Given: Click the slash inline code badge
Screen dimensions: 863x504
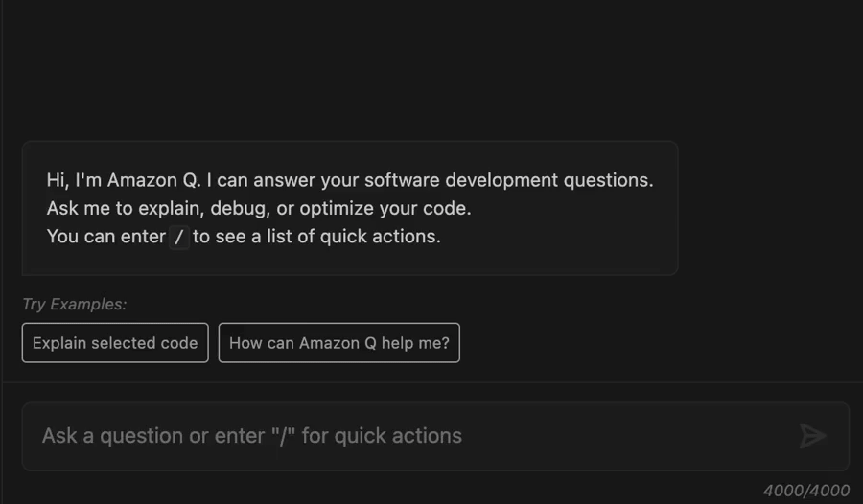Looking at the screenshot, I should pos(179,237).
